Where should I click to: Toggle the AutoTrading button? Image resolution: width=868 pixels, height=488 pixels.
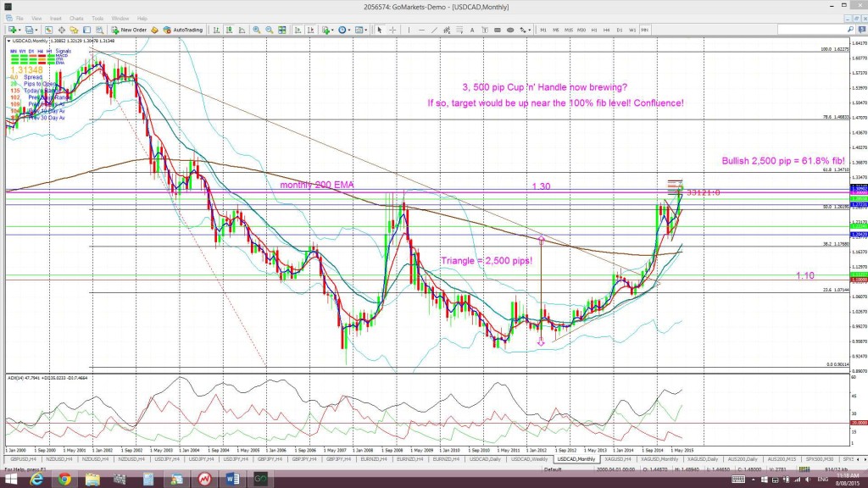pos(183,30)
